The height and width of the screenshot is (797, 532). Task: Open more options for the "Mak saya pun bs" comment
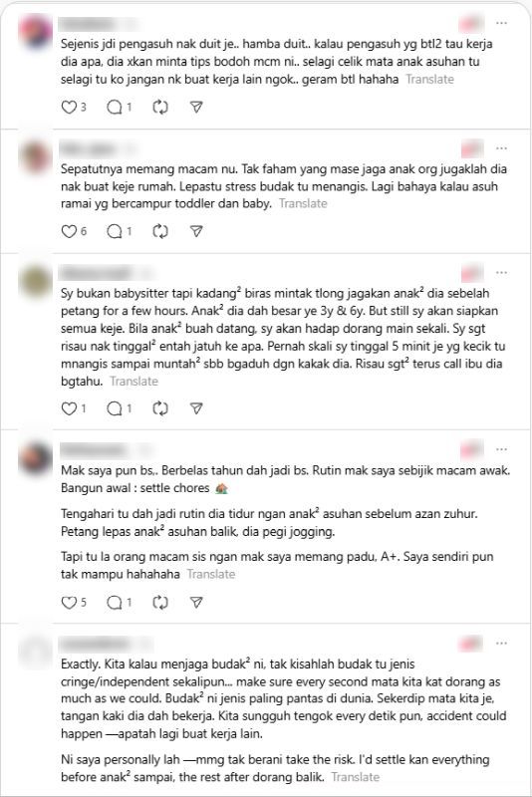[501, 449]
